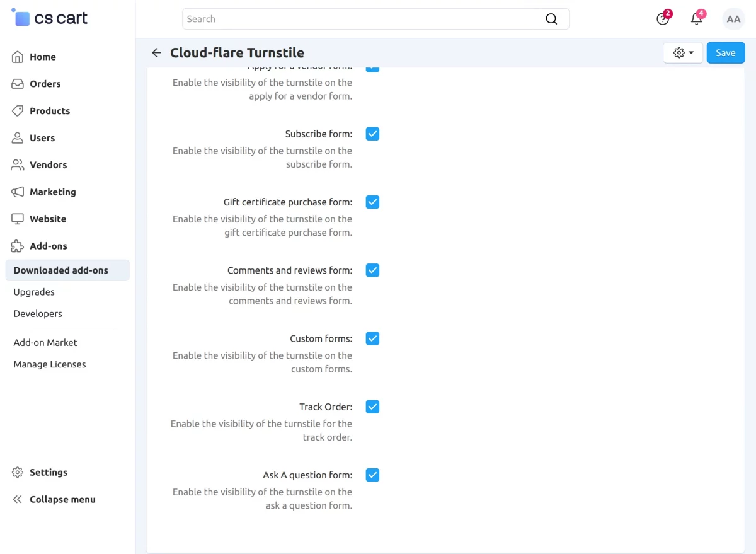Uncheck Comments and reviews form checkbox
The width and height of the screenshot is (756, 554).
[372, 270]
